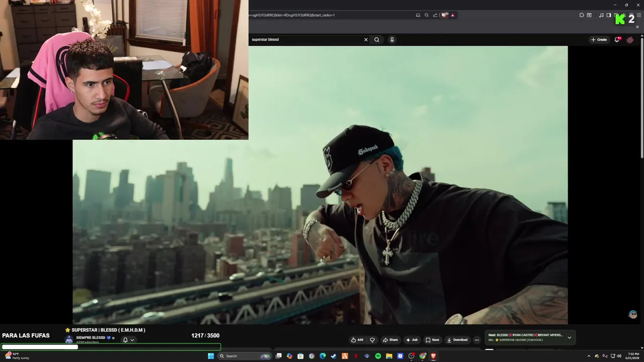
Task: Open the browser extensions puzzle icon
Action: 582,15
